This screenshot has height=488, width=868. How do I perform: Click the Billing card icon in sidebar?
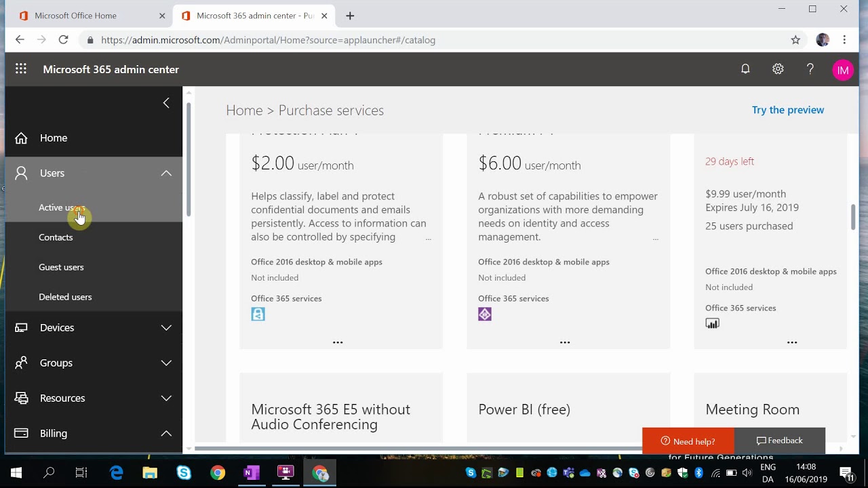pyautogui.click(x=21, y=433)
